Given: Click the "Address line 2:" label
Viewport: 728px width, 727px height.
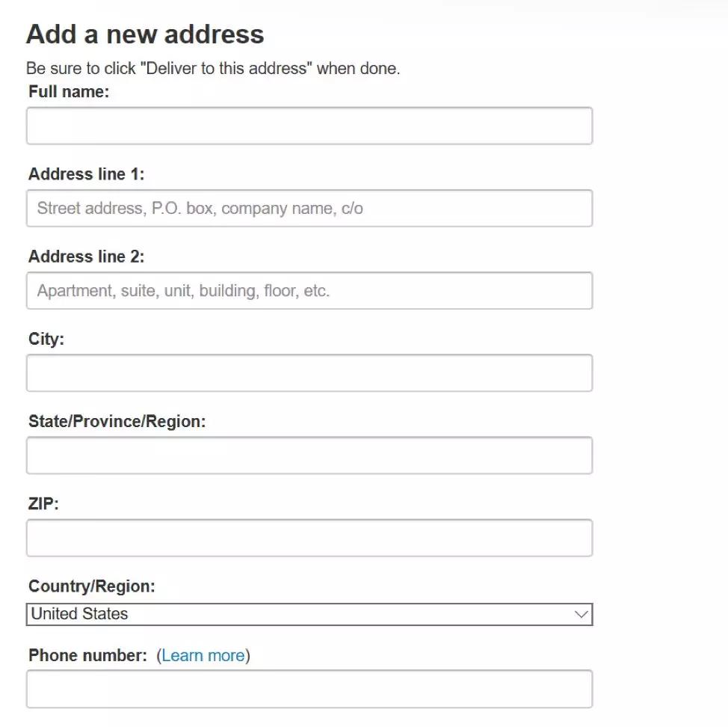Looking at the screenshot, I should click(x=86, y=257).
